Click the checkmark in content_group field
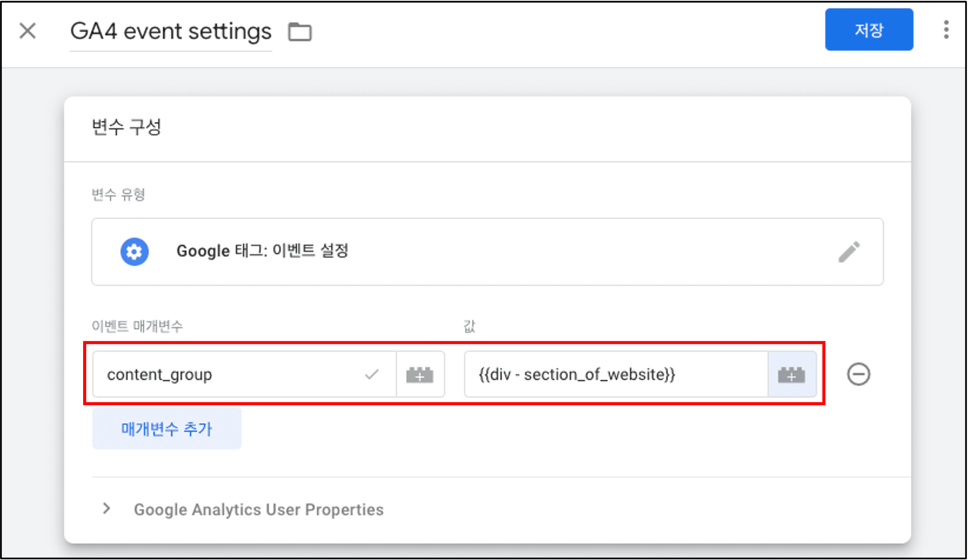968x560 pixels. (372, 374)
